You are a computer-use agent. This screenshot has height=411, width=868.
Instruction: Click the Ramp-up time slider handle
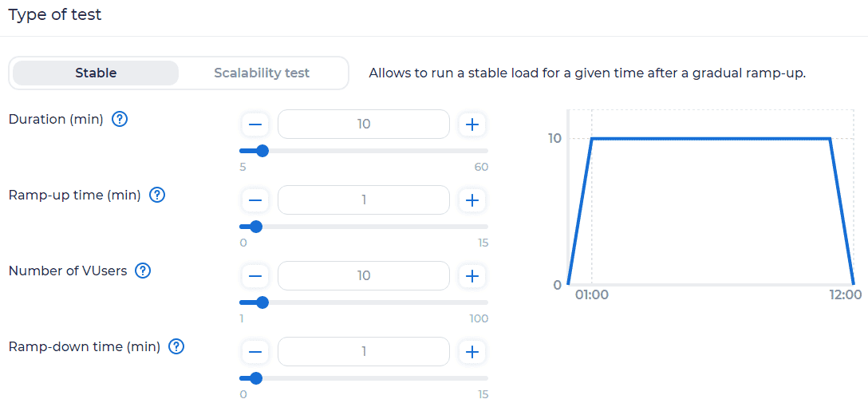[256, 227]
